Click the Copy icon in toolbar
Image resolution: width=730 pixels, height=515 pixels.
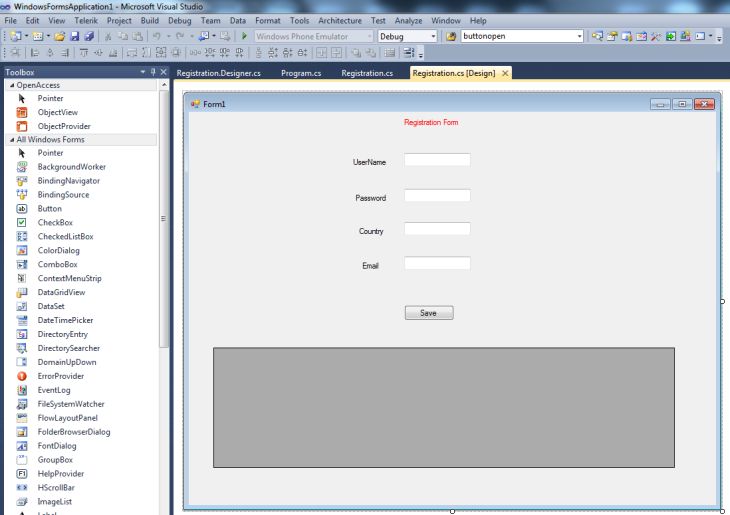[x=123, y=36]
